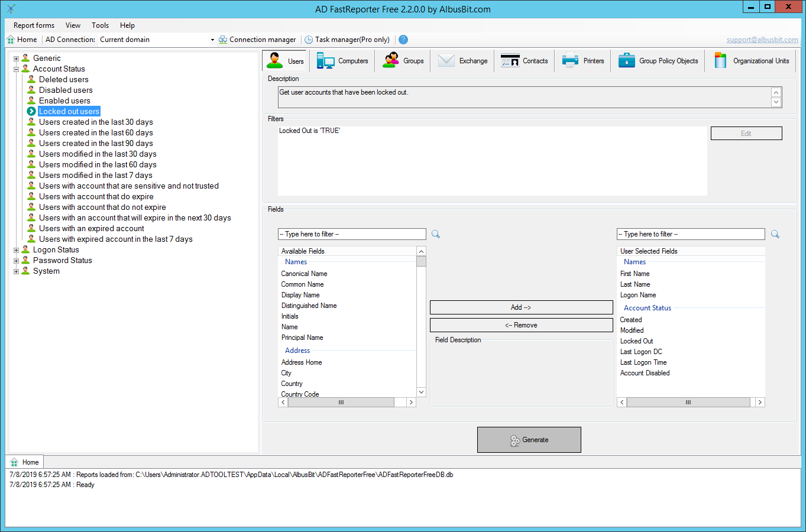
Task: Select Last Logon DC in selected fields
Action: pos(641,352)
